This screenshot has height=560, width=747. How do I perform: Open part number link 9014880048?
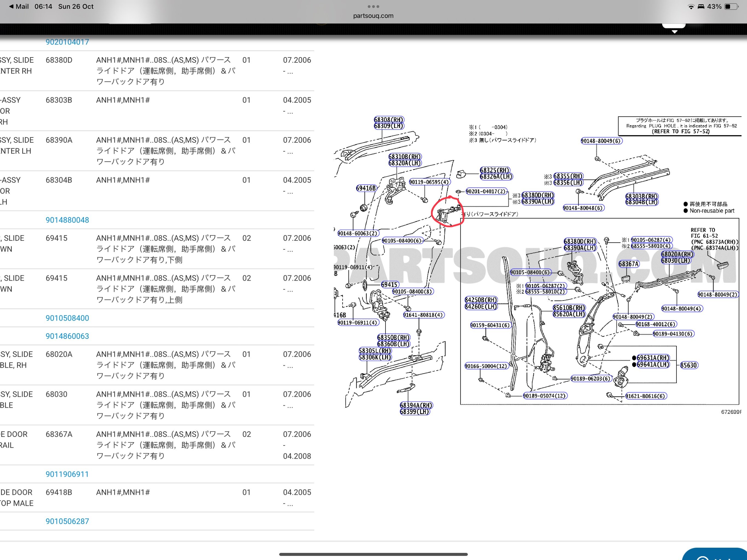click(67, 220)
